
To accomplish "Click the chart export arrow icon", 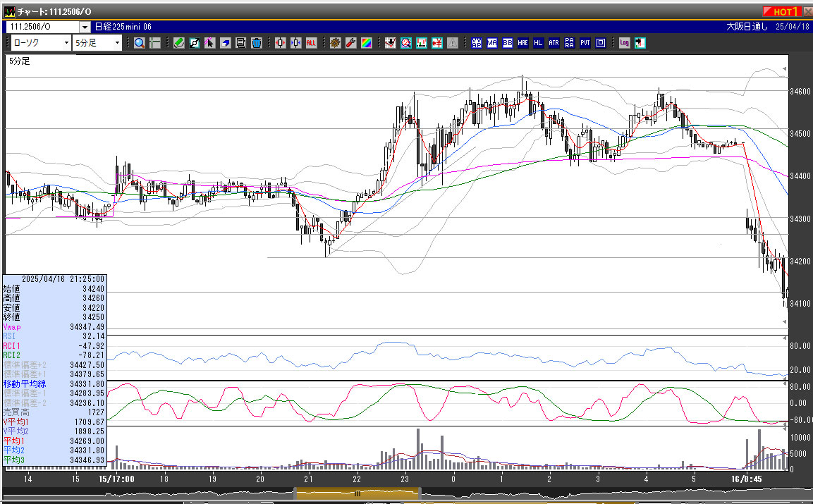I will coord(640,43).
